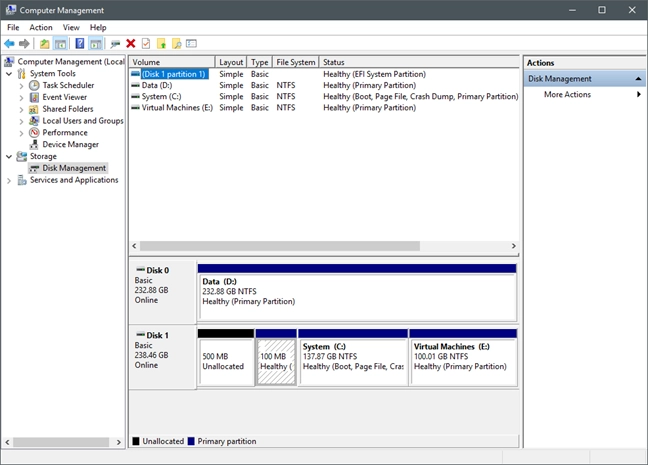
Task: Click the System Tools icon
Action: pyautogui.click(x=21, y=74)
